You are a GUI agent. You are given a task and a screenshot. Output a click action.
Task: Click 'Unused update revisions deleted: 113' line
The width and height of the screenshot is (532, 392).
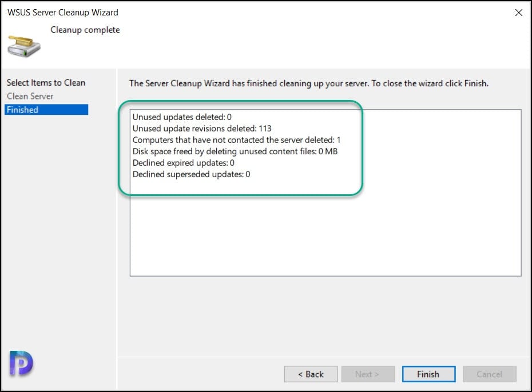(202, 129)
